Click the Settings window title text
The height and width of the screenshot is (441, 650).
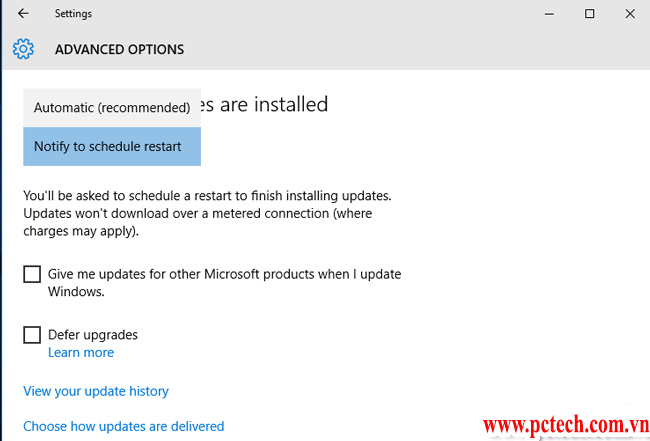tap(73, 14)
